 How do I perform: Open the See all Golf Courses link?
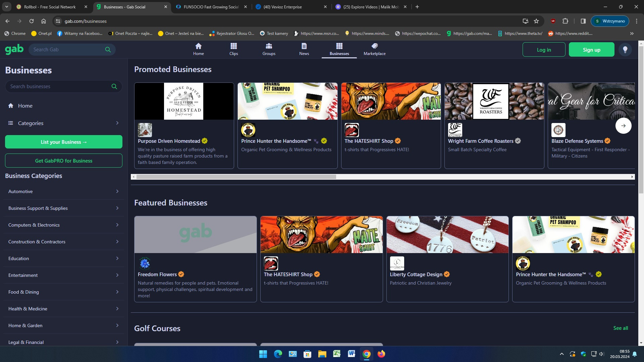pyautogui.click(x=621, y=328)
